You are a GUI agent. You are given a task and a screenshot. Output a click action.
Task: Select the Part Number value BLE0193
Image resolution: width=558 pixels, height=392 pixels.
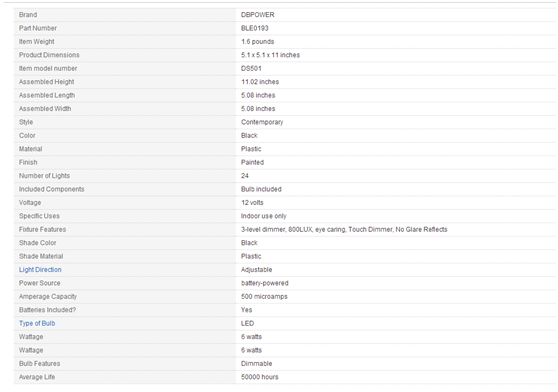[255, 28]
